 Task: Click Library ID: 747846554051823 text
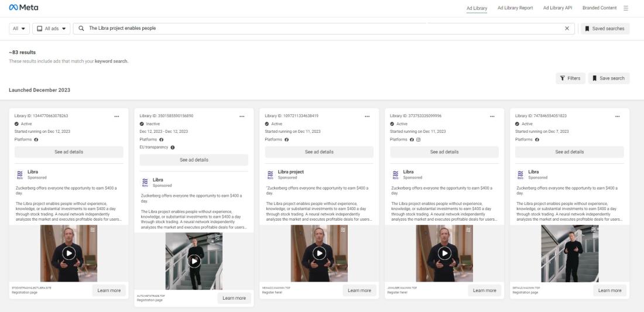tap(541, 116)
